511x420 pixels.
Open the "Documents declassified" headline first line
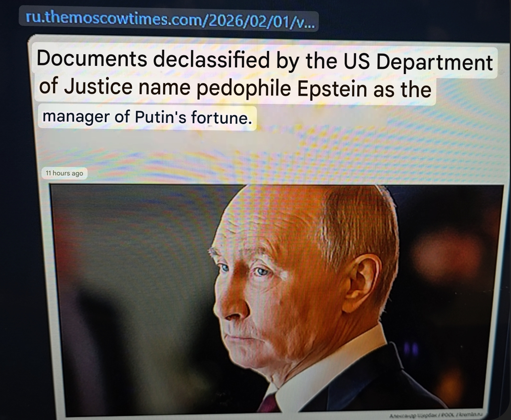(x=265, y=61)
